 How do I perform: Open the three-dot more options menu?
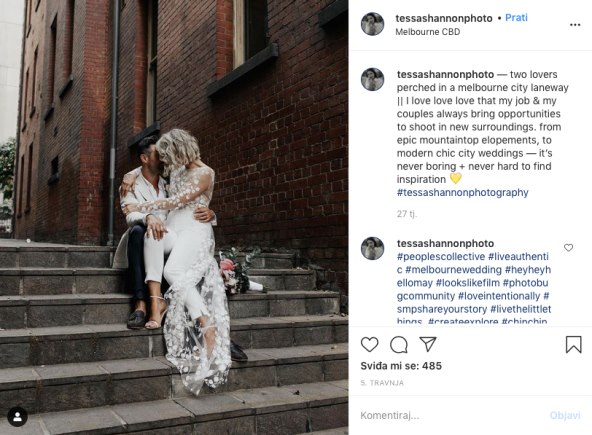coord(575,25)
